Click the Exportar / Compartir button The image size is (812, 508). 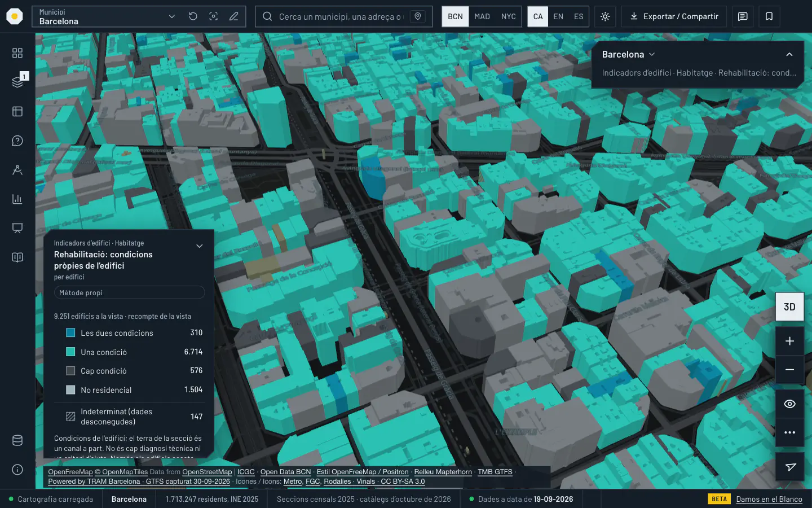(674, 16)
